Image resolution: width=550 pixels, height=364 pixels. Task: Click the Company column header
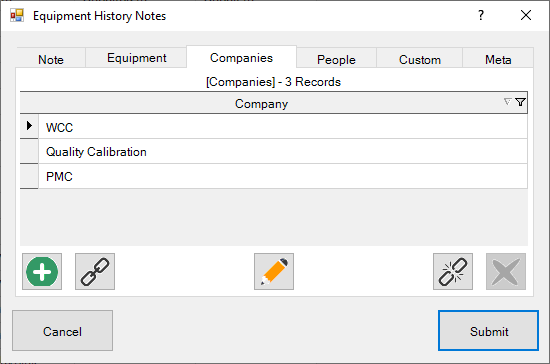[x=274, y=103]
